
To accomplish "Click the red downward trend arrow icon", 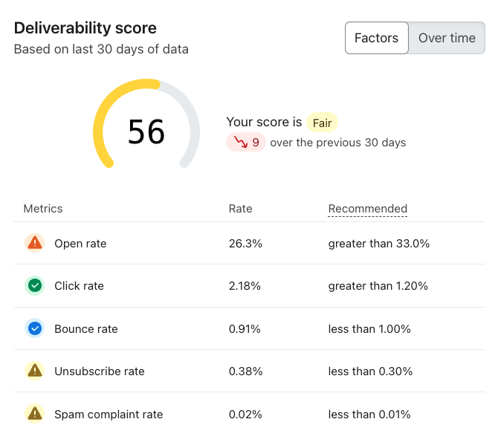I will [x=240, y=142].
